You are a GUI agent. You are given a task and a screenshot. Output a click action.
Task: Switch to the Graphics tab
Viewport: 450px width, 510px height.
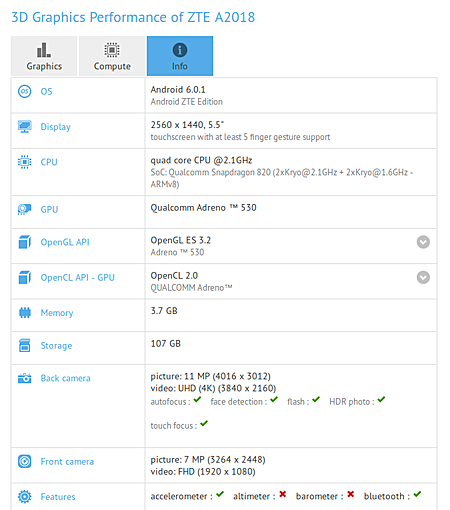pyautogui.click(x=44, y=56)
